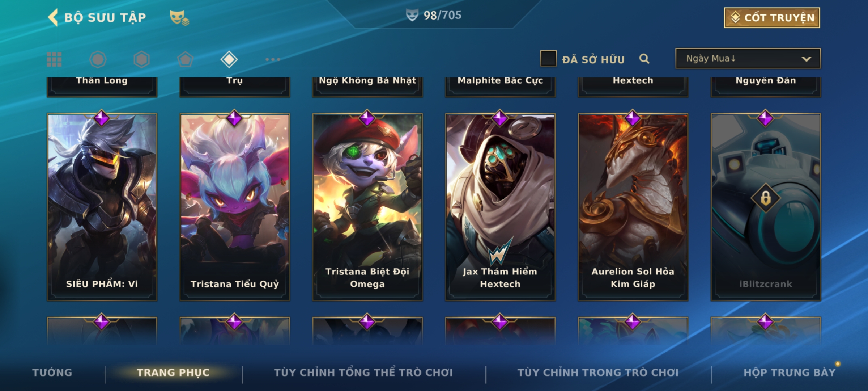The width and height of the screenshot is (868, 391).
Task: Go back using the Bộ Sưu Tập arrow
Action: tap(53, 17)
